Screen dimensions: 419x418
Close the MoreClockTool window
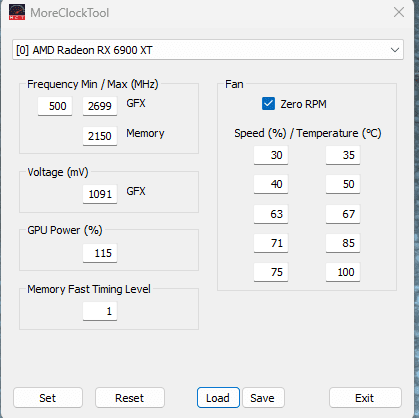pos(399,13)
